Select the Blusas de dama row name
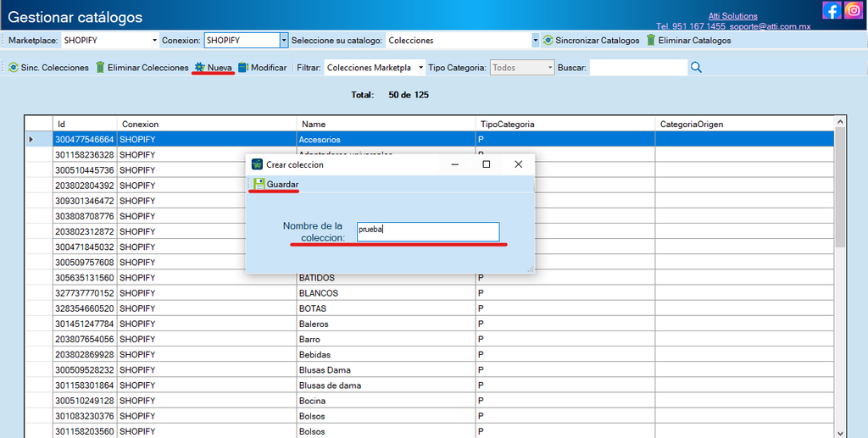Image resolution: width=868 pixels, height=438 pixels. pos(386,385)
